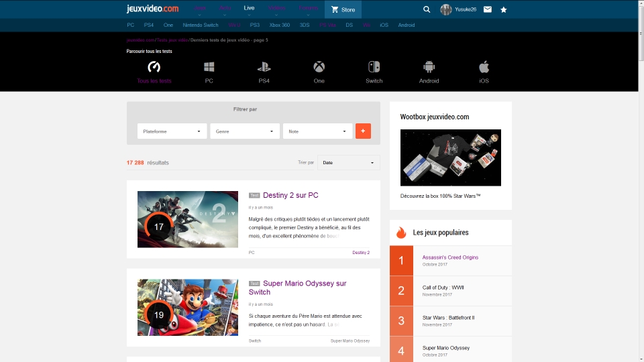The image size is (644, 362).
Task: Open the iOS link in subnav
Action: (384, 25)
